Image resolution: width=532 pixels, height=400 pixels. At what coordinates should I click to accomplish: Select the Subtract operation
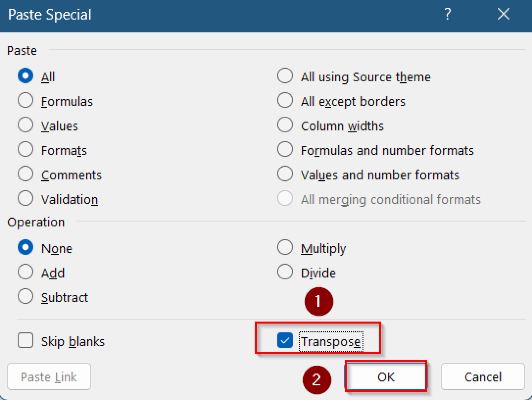[x=25, y=296]
